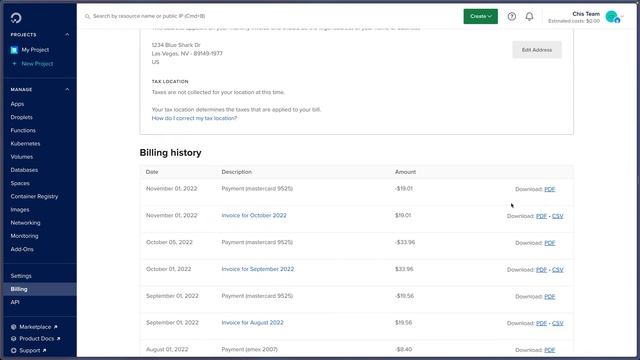Download PDF for August 2022 invoice
Screen dimensions: 640x360
pyautogui.click(x=541, y=323)
